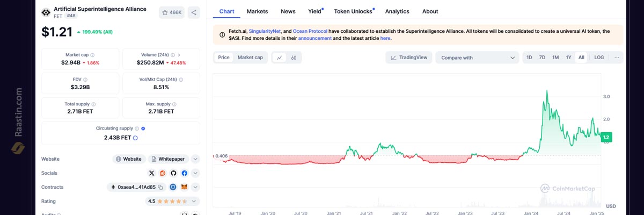Click the blue shield icon in Contracts row

[x=173, y=187]
